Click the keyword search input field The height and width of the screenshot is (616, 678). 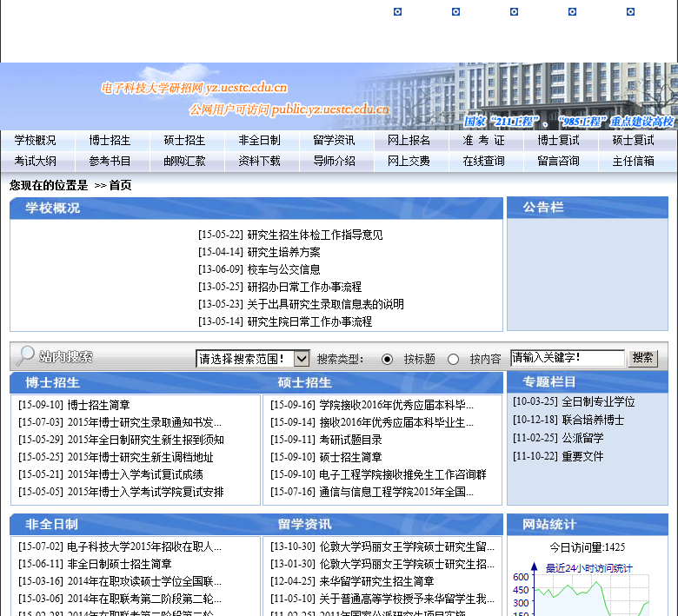[x=567, y=358]
